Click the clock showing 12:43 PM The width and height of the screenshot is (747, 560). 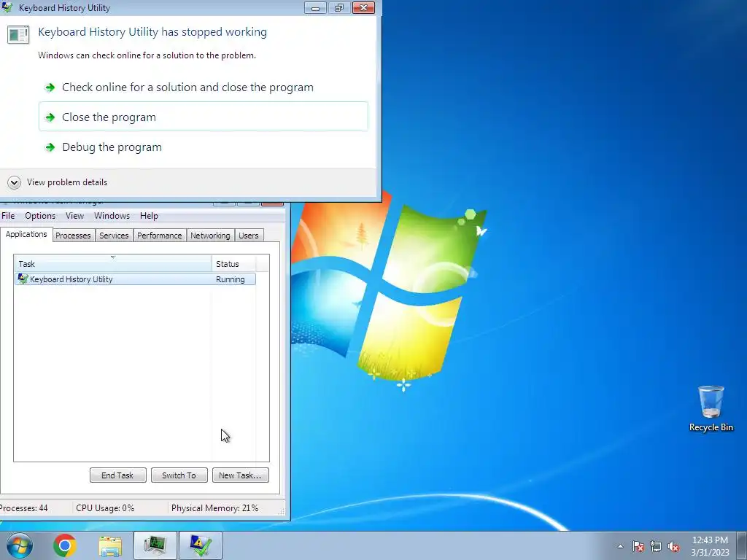pos(710,540)
